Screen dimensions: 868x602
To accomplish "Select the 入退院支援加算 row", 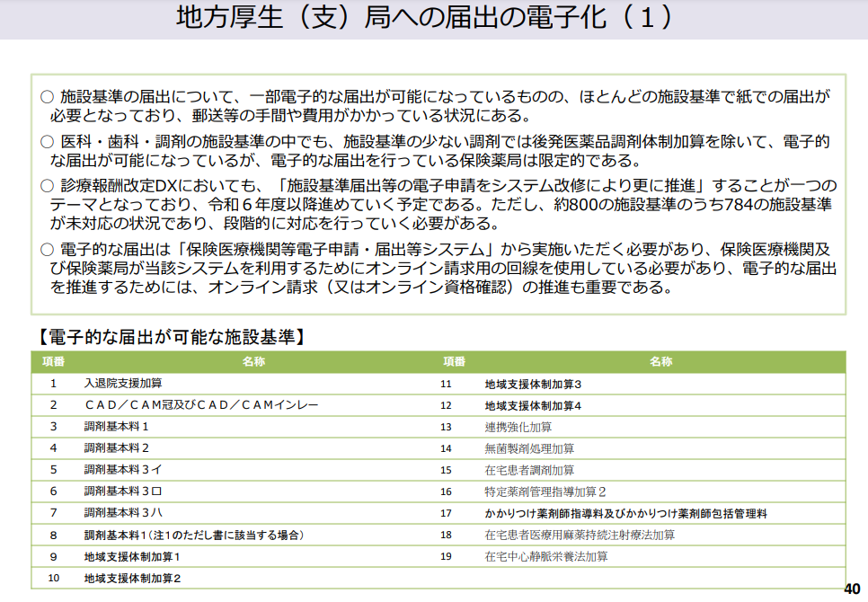I will pyautogui.click(x=123, y=383).
